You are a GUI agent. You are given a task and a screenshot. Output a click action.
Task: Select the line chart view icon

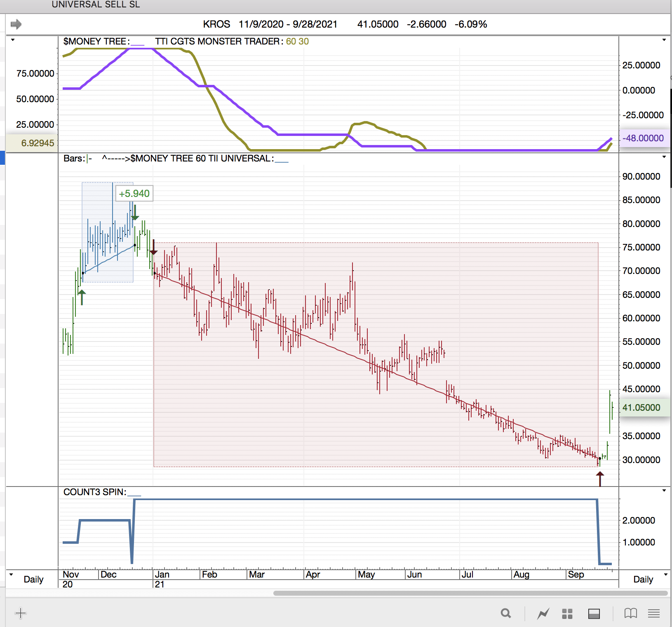click(543, 614)
